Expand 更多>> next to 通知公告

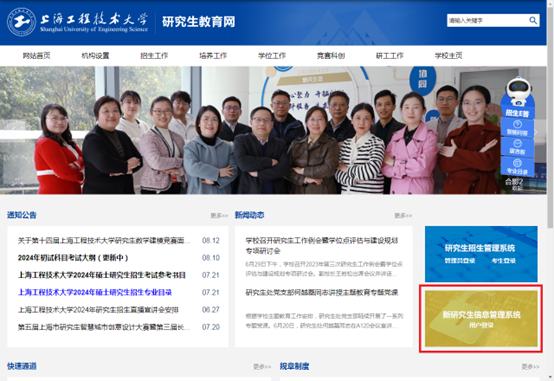point(219,215)
